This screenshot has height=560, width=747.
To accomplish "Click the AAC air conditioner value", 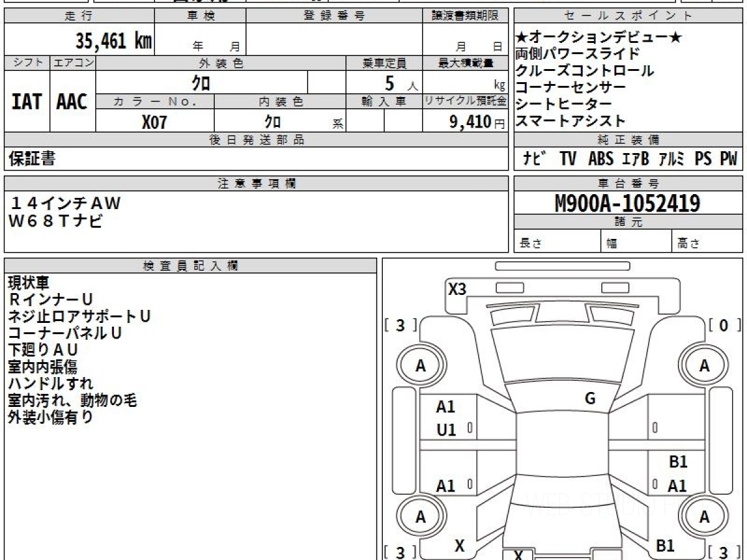I will coord(72,102).
